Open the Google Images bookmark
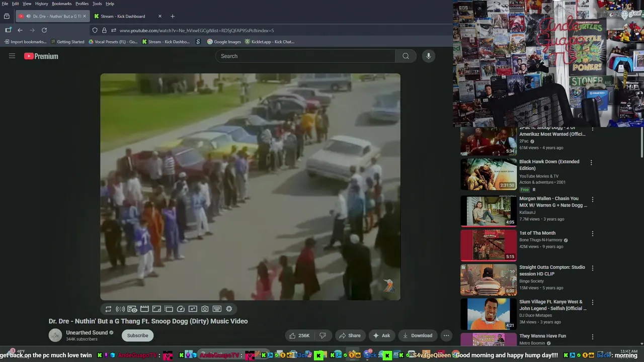Image resolution: width=644 pixels, height=362 pixels. coord(224,42)
